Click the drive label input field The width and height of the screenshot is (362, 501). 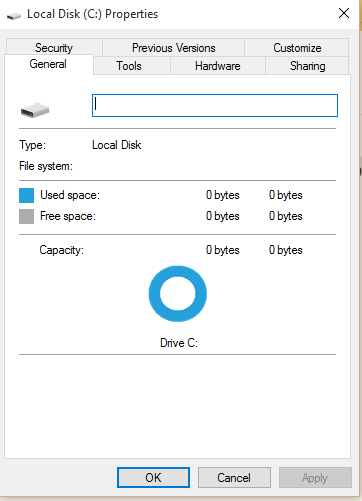pos(215,105)
